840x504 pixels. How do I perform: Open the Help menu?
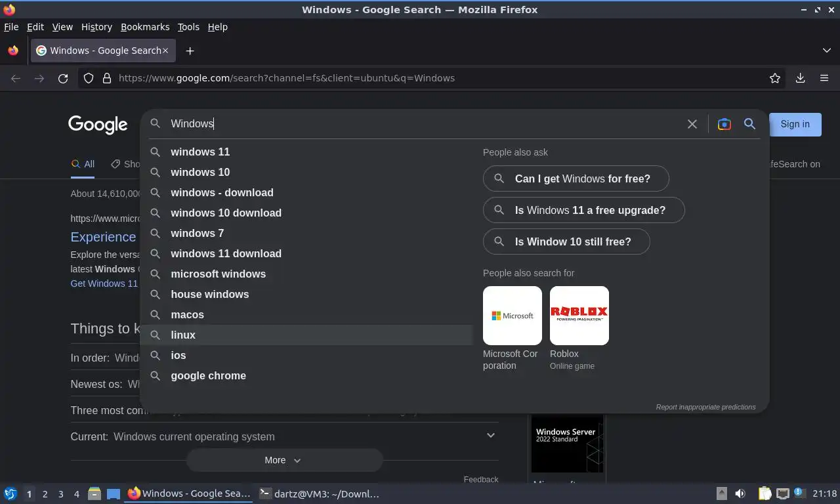click(218, 27)
